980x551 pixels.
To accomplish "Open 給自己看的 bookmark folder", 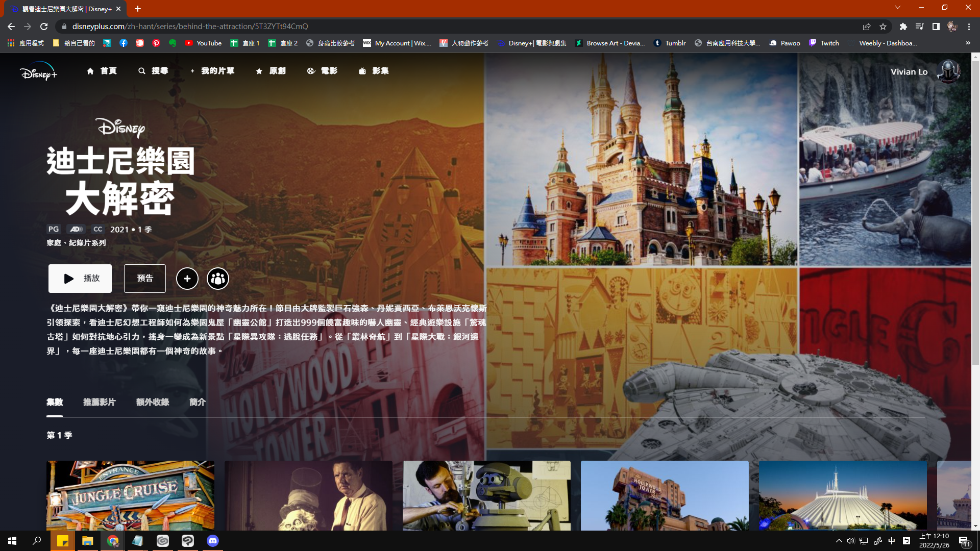I will (74, 43).
